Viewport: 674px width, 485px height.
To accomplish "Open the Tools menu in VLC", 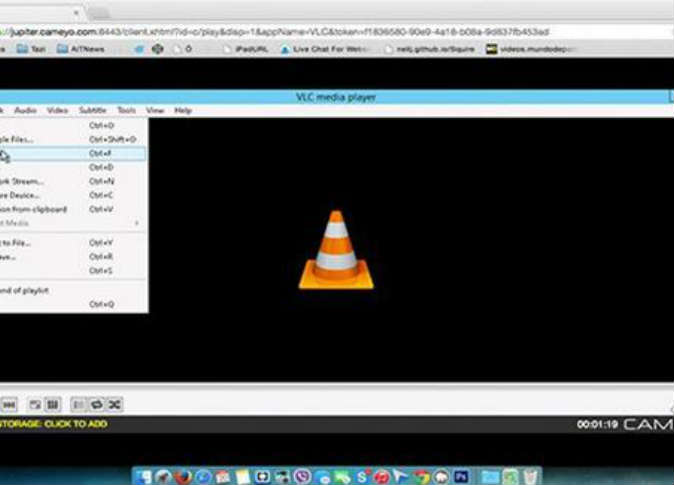I will [x=126, y=110].
